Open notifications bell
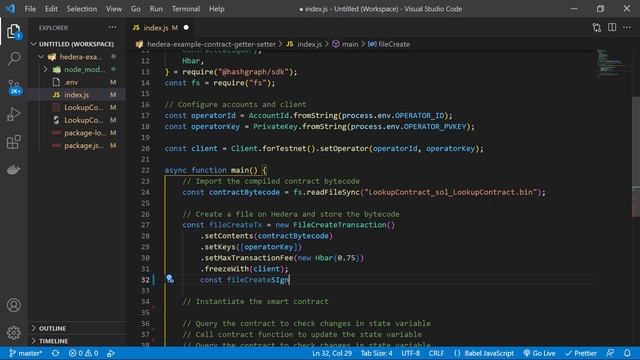The height and width of the screenshot is (360, 640). (x=627, y=353)
